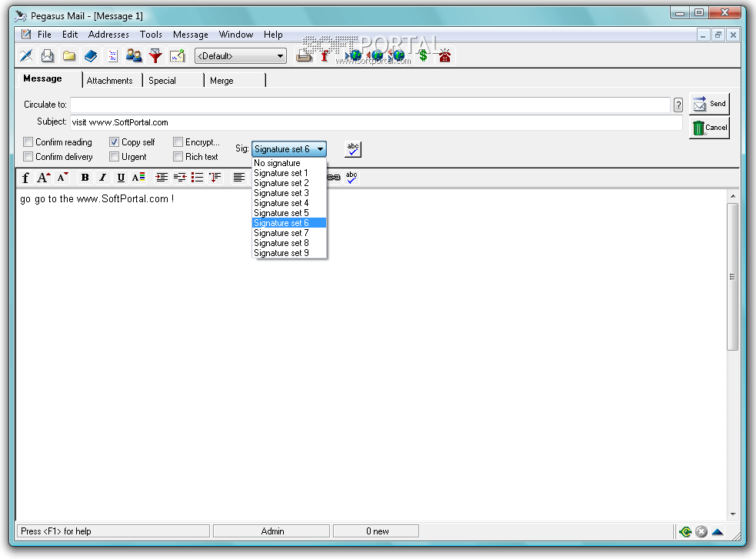Select No signature from the list
This screenshot has height=559, width=756.
pyautogui.click(x=289, y=163)
